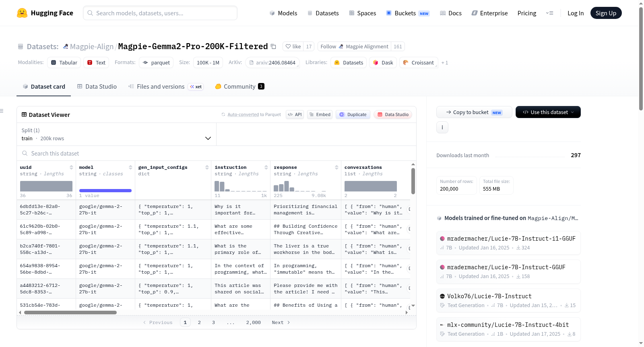Open the Files and versions tab
Image resolution: width=644 pixels, height=347 pixels.
[x=166, y=86]
